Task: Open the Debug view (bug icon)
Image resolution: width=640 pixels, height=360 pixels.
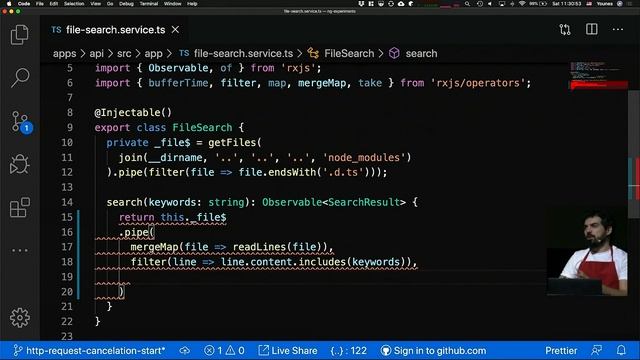Action: (20, 164)
